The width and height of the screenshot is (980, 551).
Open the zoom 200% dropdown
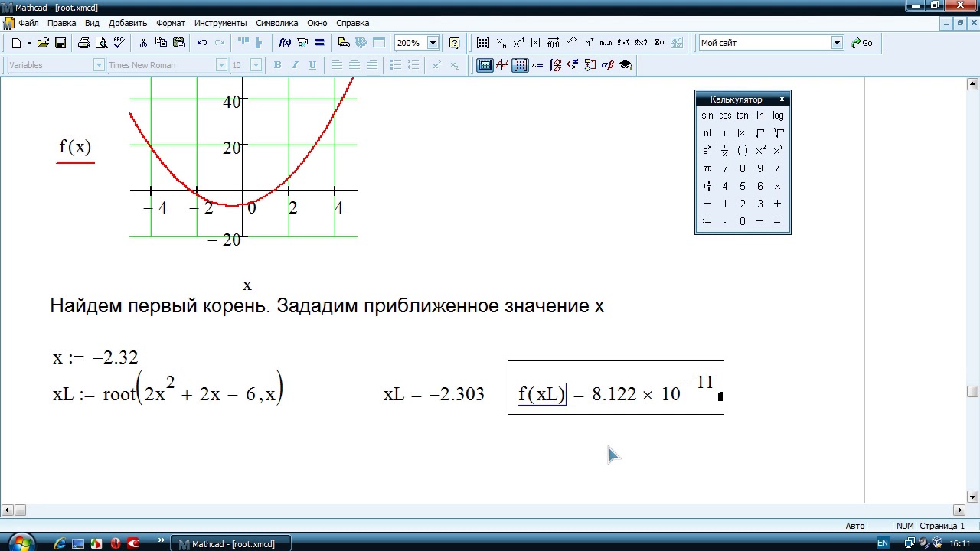click(433, 43)
